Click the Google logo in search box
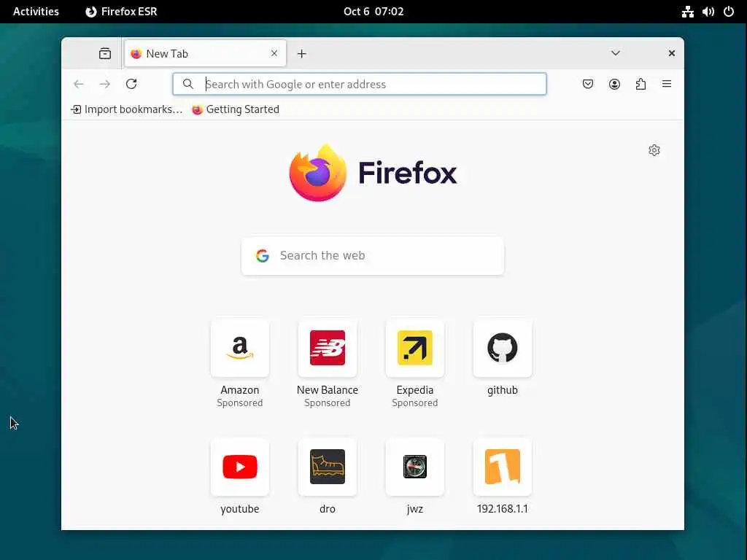 click(263, 256)
